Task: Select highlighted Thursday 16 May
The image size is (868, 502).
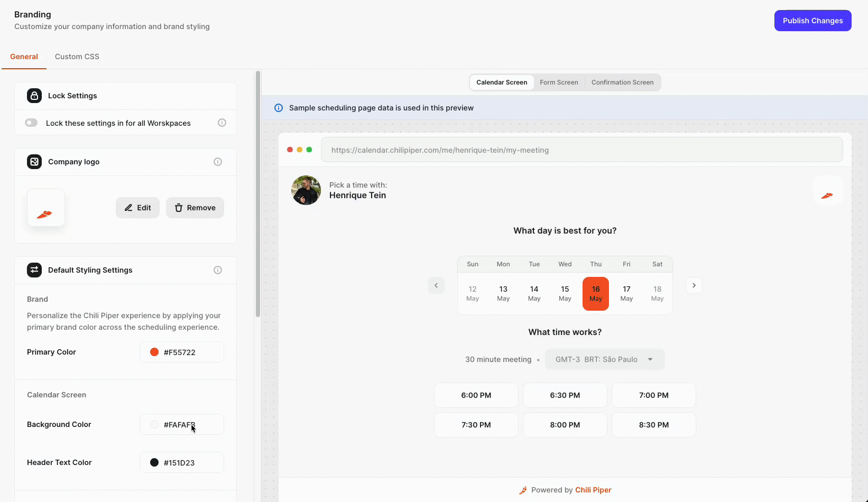Action: [x=596, y=293]
